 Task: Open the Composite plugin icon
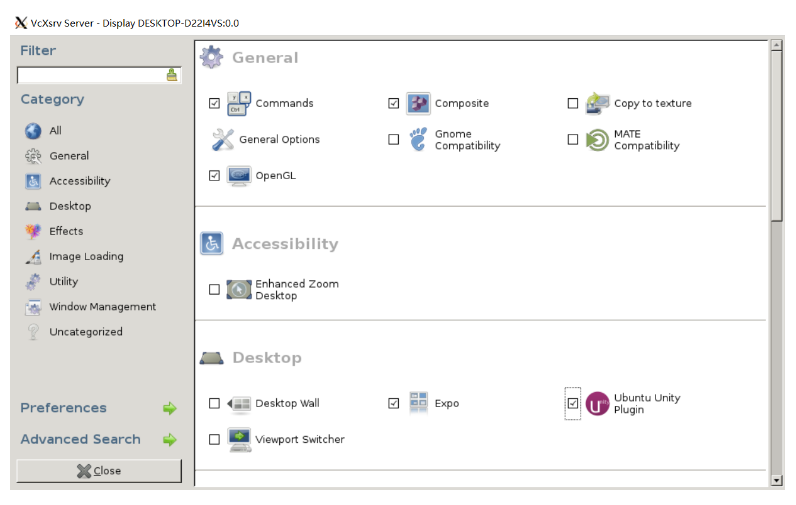pos(418,104)
